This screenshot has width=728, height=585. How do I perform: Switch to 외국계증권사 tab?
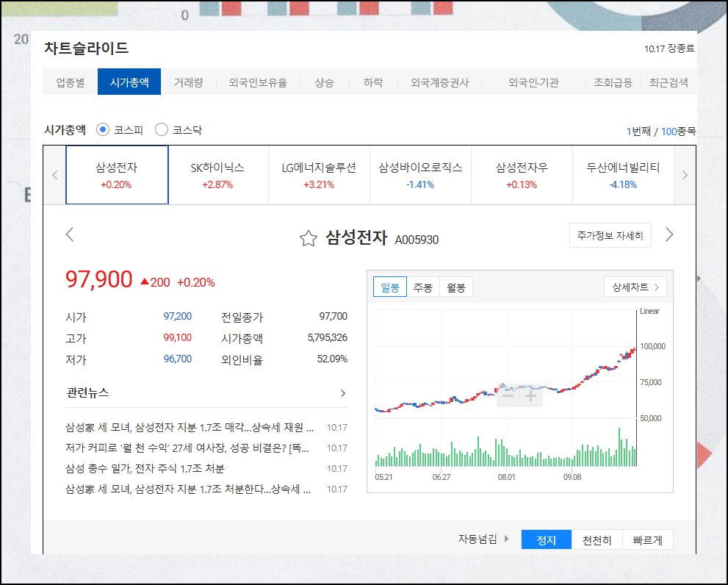pos(440,82)
